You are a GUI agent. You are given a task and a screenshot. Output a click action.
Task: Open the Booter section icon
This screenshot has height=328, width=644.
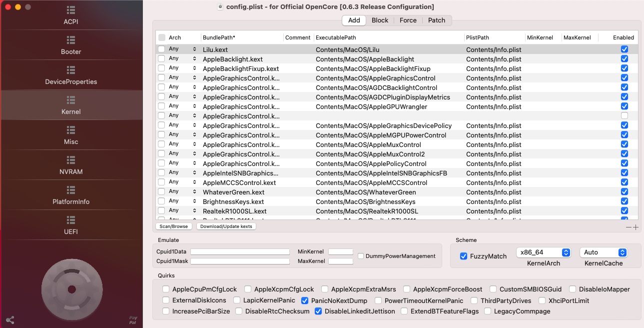coord(71,40)
